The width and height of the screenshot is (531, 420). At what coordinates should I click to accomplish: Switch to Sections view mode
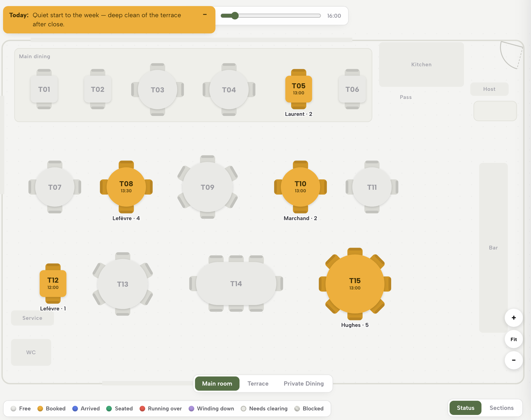(x=502, y=408)
